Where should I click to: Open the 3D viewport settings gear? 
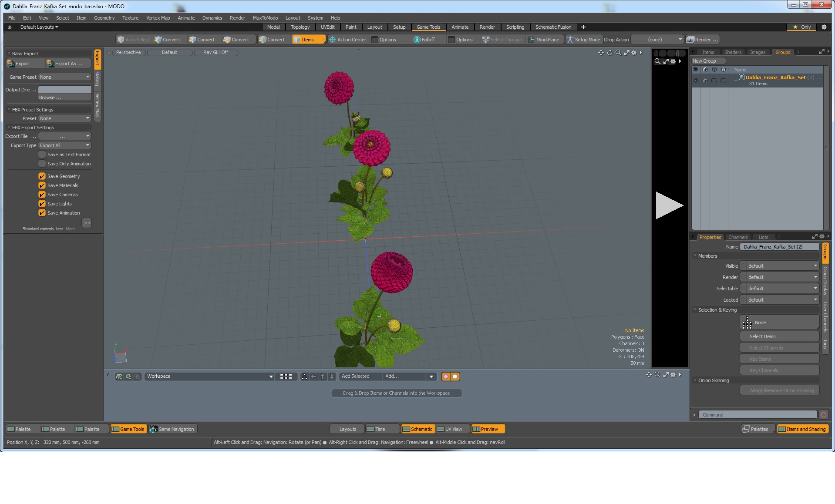point(634,53)
